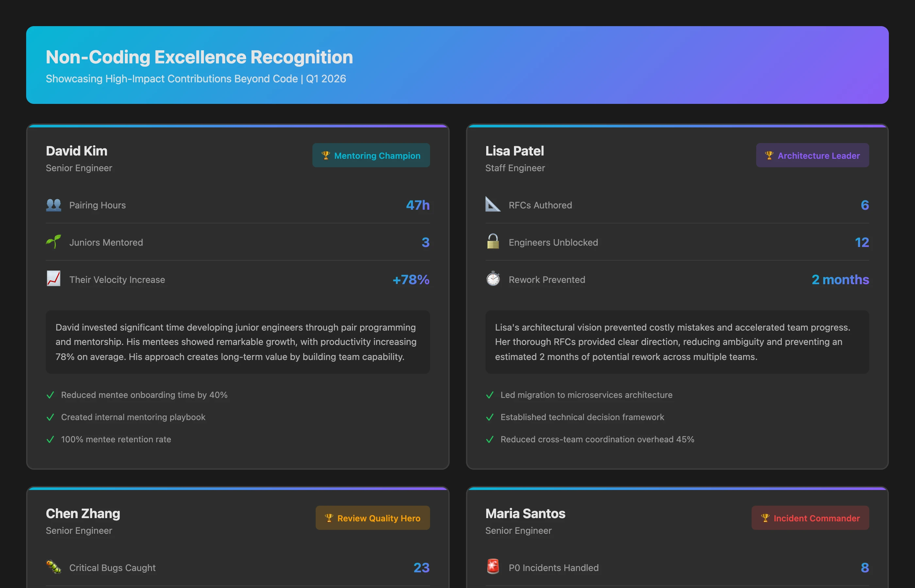Click trophy icon in Architecture Leader badge
This screenshot has height=588, width=915.
(769, 155)
